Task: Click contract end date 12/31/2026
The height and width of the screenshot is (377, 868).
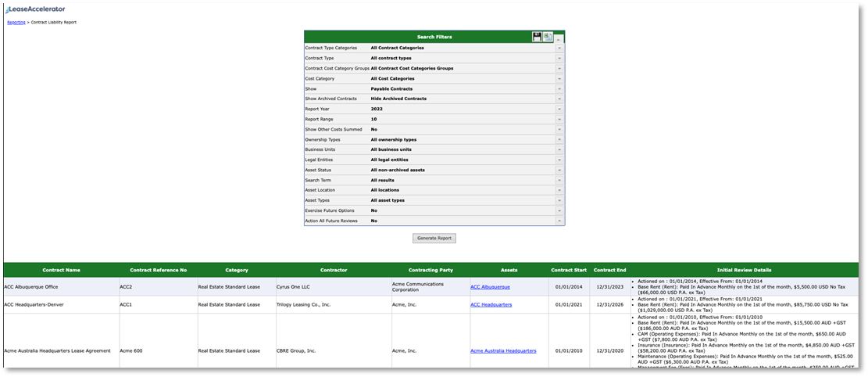Action: (610, 305)
